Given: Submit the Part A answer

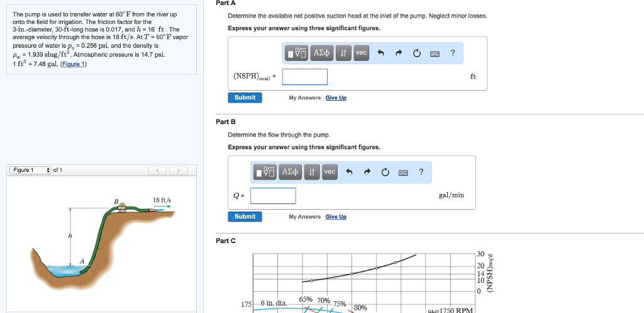Looking at the screenshot, I should coord(245,98).
